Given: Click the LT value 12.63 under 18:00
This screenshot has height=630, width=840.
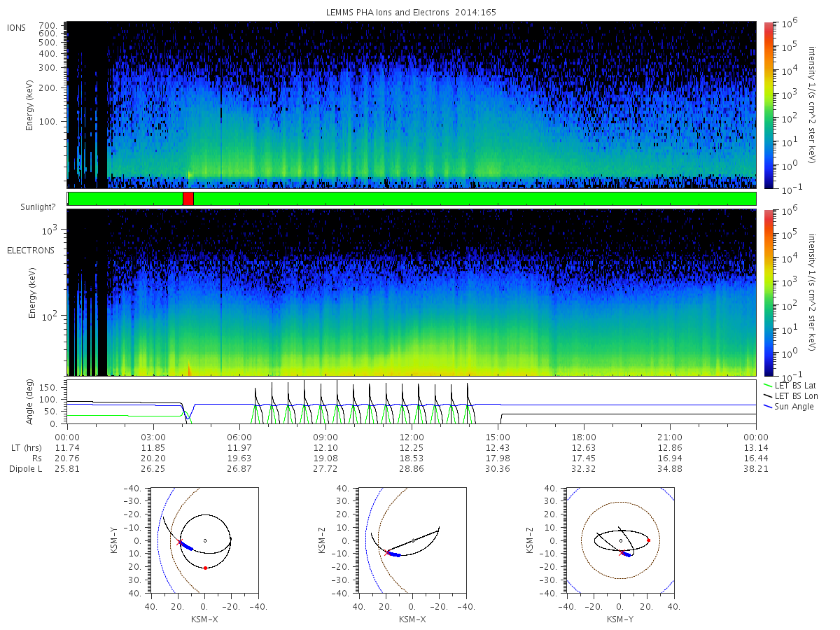Looking at the screenshot, I should pyautogui.click(x=584, y=447).
